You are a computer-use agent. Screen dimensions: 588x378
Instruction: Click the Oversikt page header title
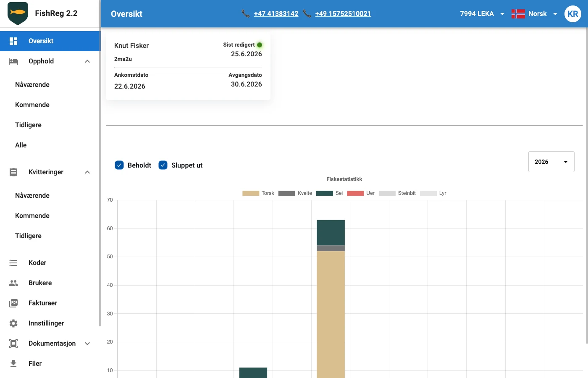(126, 14)
